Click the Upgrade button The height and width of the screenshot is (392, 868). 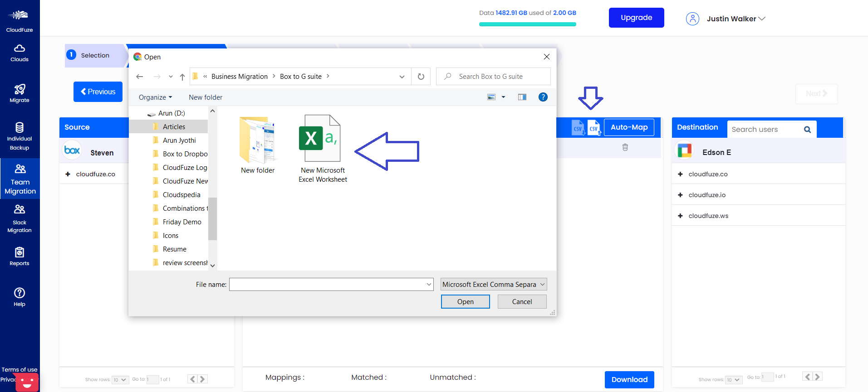pyautogui.click(x=636, y=18)
